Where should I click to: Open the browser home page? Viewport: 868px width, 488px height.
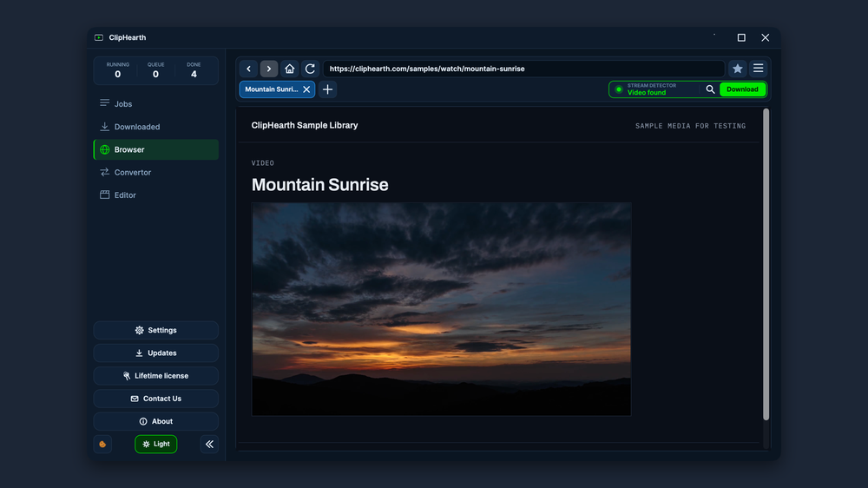(290, 69)
